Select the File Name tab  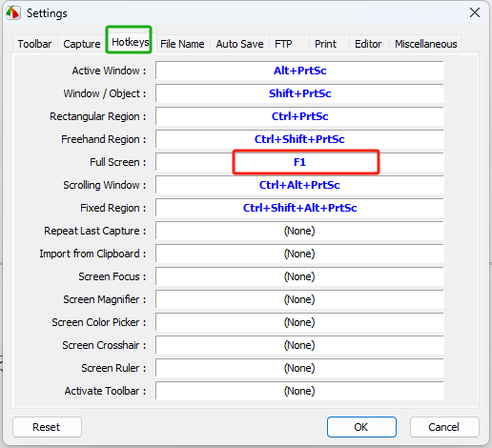[182, 44]
